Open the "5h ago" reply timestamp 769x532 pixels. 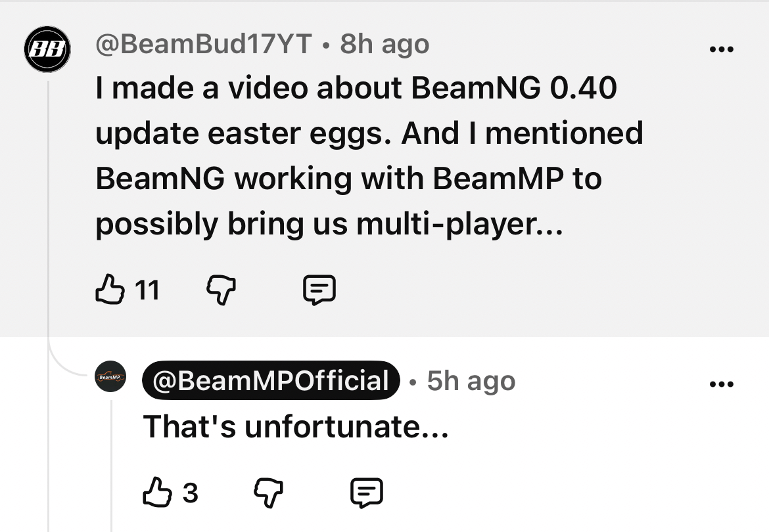tap(471, 381)
